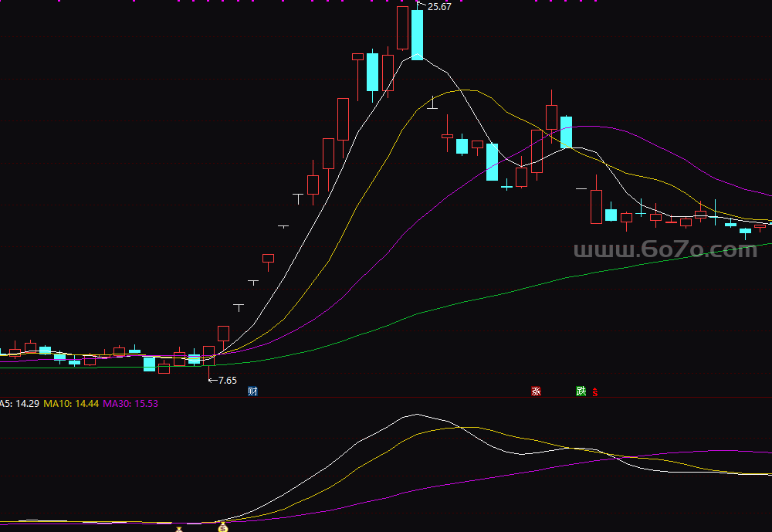Select the red candle above the 7.65 arrow

pyautogui.click(x=208, y=354)
